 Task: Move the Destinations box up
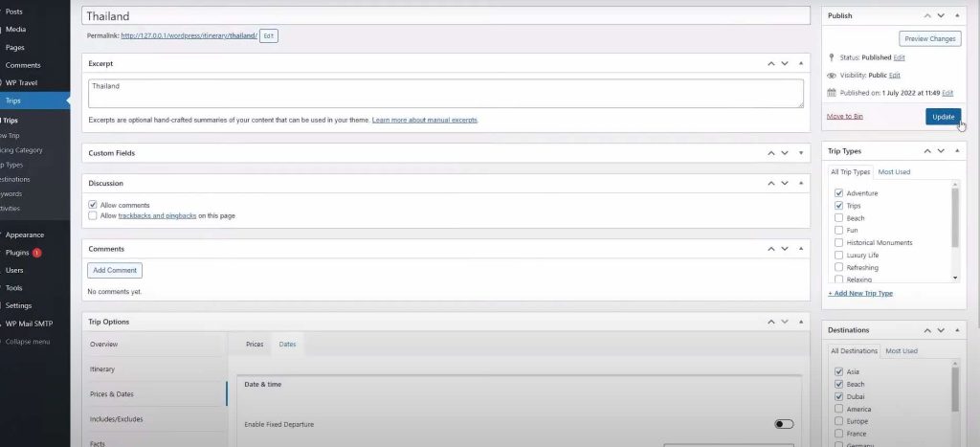pyautogui.click(x=927, y=330)
